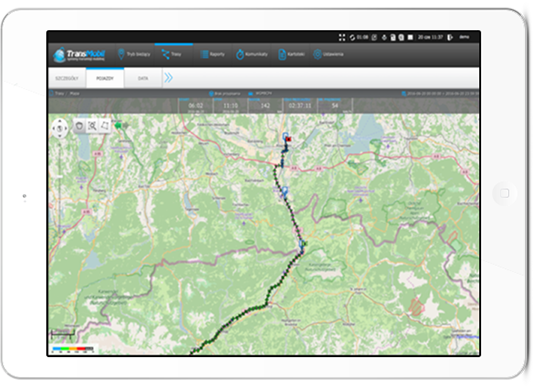Image resolution: width=539 pixels, height=386 pixels.
Task: Switch to the DATA tab
Action: pos(143,78)
